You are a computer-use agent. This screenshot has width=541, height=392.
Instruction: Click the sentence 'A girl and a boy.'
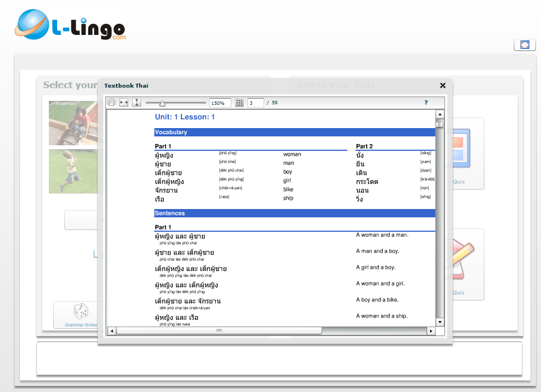click(x=376, y=267)
